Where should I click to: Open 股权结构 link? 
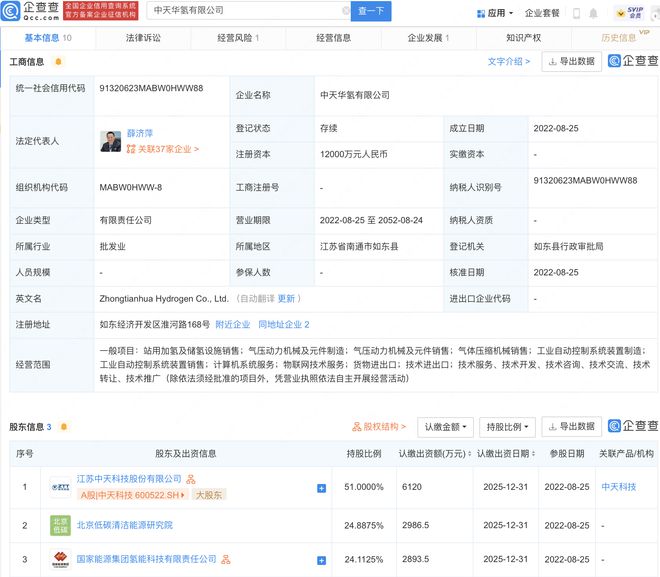coord(379,427)
